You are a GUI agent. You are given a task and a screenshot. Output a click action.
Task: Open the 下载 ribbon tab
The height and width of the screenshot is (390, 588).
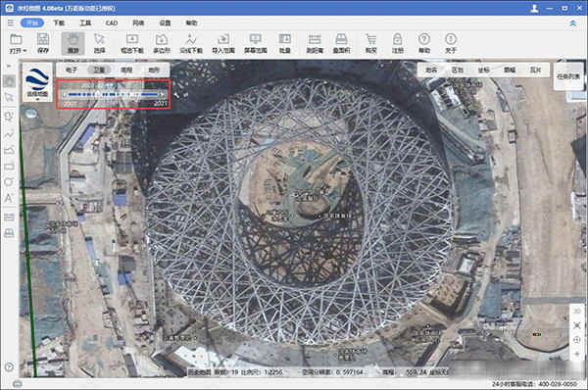(59, 23)
